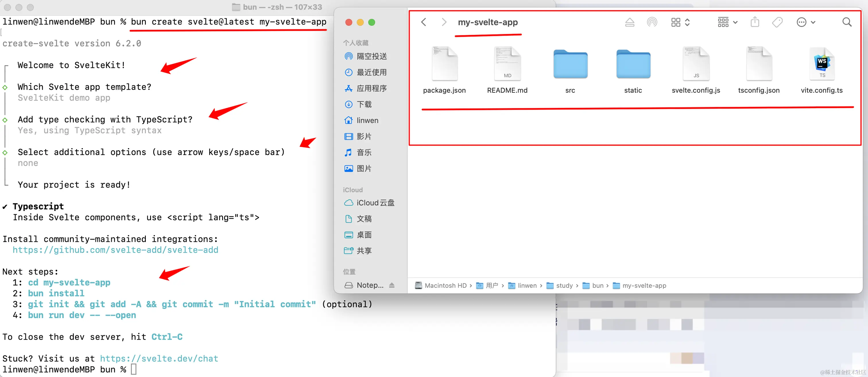Open 下载 (Downloads) in sidebar
The height and width of the screenshot is (377, 868).
click(359, 104)
